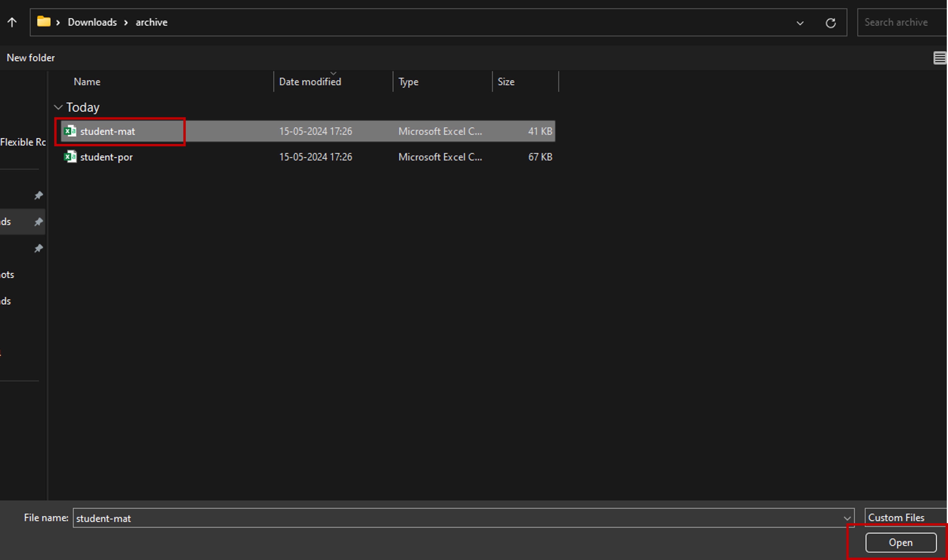Click the up-arrow navigation button

point(12,22)
